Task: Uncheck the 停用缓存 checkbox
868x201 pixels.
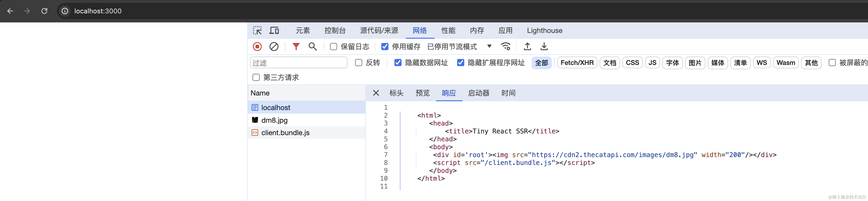Action: pos(385,47)
